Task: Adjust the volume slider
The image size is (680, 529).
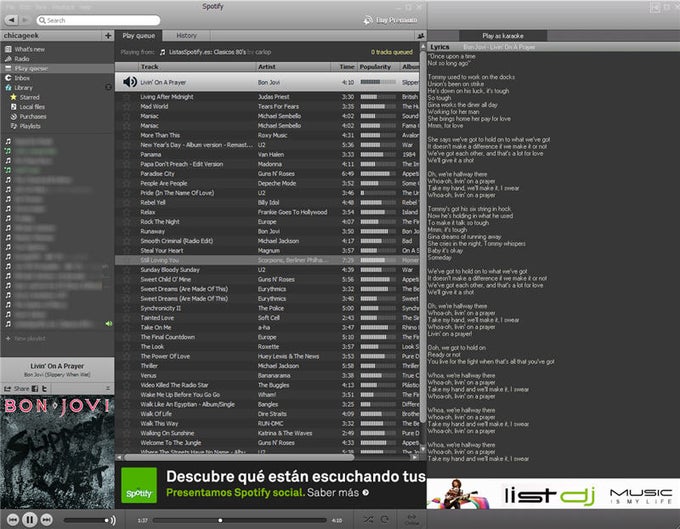Action: click(86, 520)
